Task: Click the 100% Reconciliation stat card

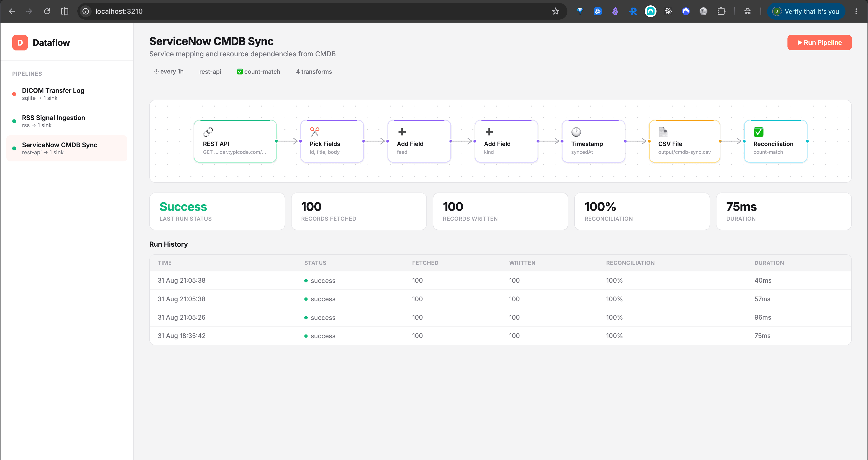Action: 642,211
